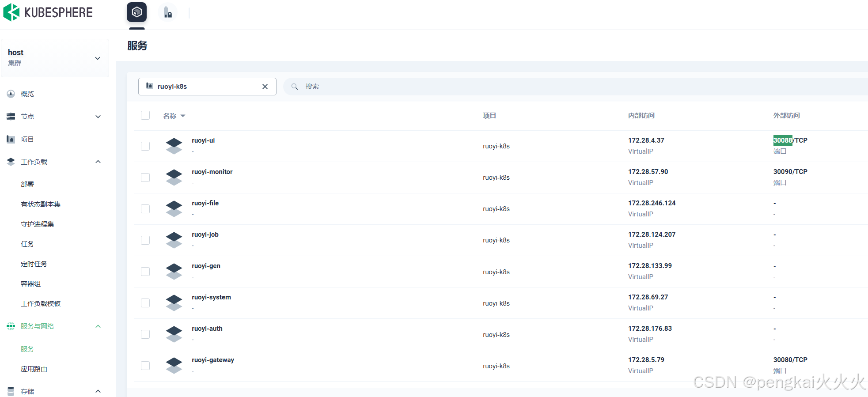The image size is (868, 397).
Task: Click the ruoyi-gen service icon
Action: click(174, 271)
